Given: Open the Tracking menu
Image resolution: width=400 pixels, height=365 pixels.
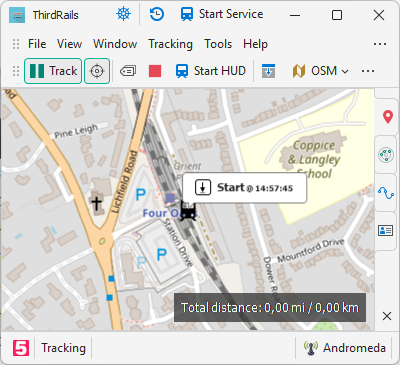Looking at the screenshot, I should (170, 44).
